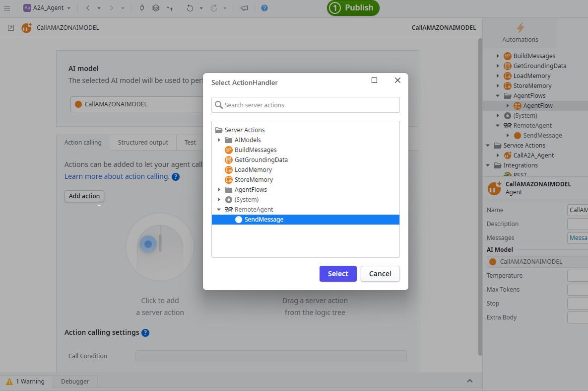Expand (System) node in the dialog
This screenshot has width=588, height=391.
pos(219,199)
